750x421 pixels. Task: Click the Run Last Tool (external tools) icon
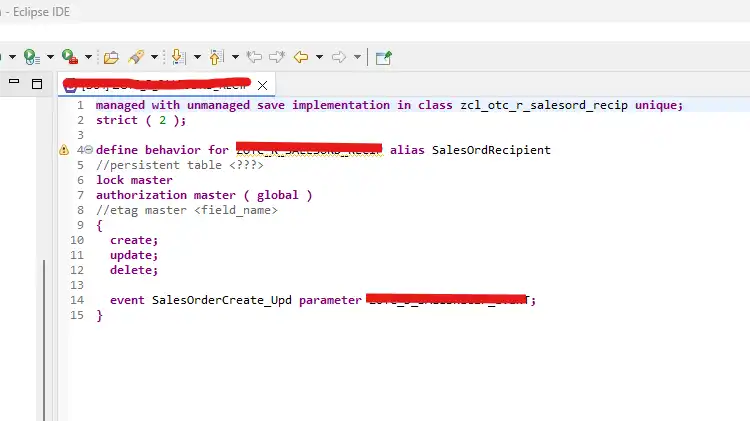pos(69,57)
